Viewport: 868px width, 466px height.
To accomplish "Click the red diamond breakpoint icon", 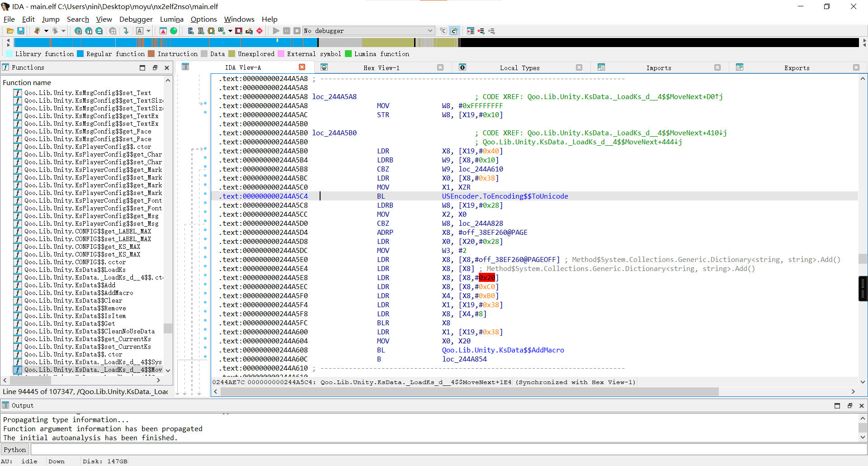I will coord(259,31).
